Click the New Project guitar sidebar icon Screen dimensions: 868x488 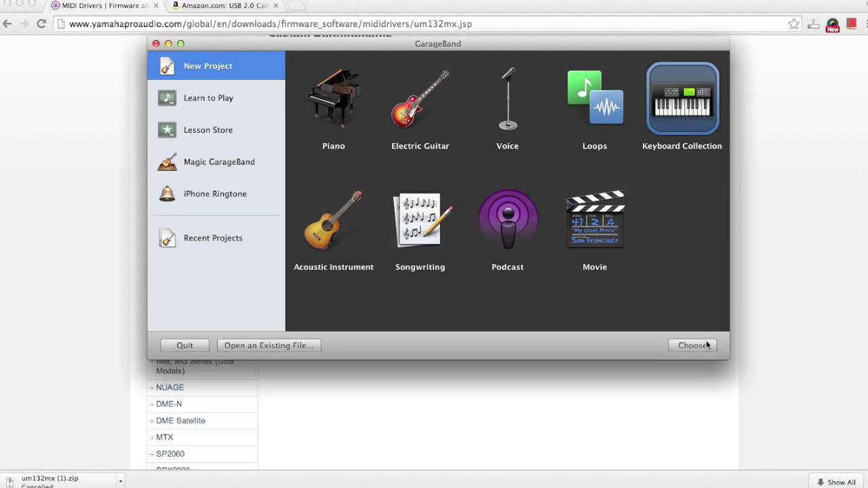(167, 66)
